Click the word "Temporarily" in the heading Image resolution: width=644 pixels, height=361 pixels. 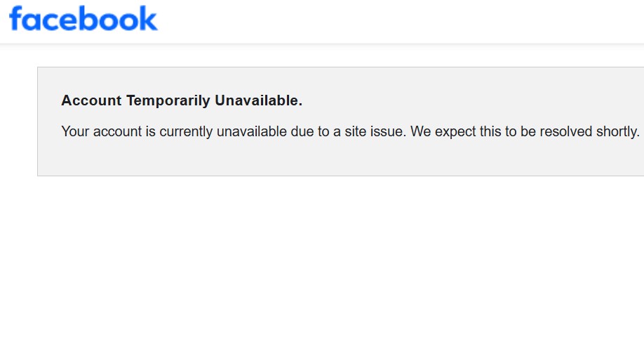click(168, 100)
